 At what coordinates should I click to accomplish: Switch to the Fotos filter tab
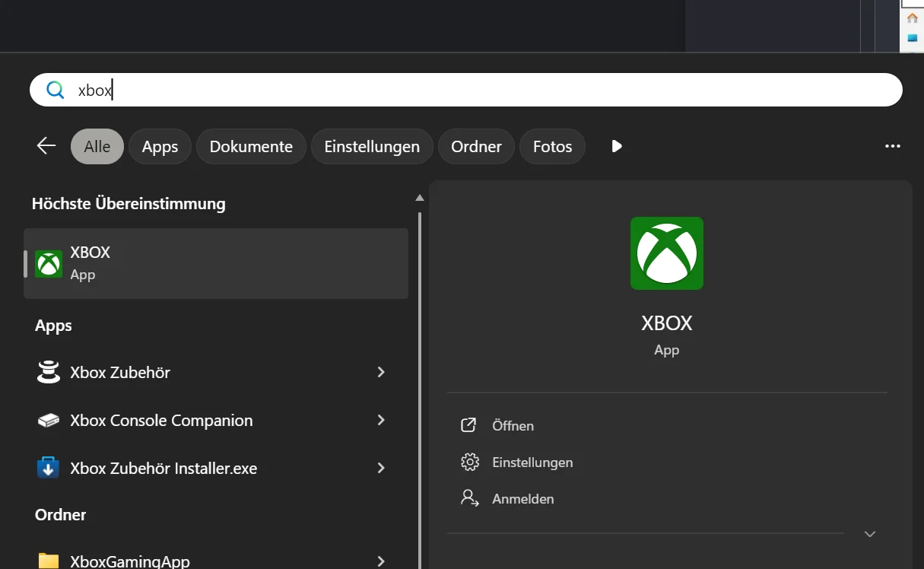tap(552, 147)
